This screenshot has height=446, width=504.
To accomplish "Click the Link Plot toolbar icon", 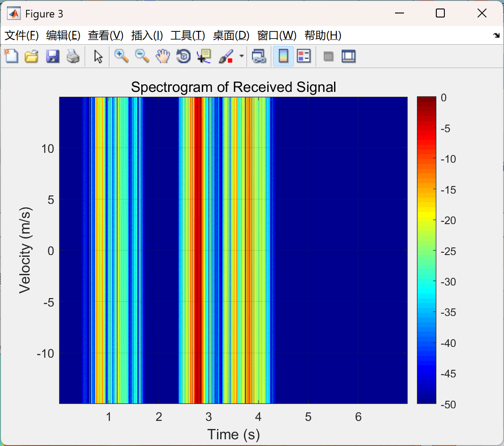I will (x=259, y=56).
